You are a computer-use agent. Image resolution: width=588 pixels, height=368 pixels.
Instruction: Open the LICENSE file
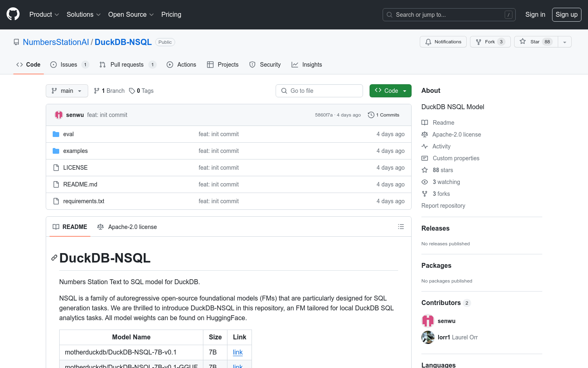(x=76, y=168)
